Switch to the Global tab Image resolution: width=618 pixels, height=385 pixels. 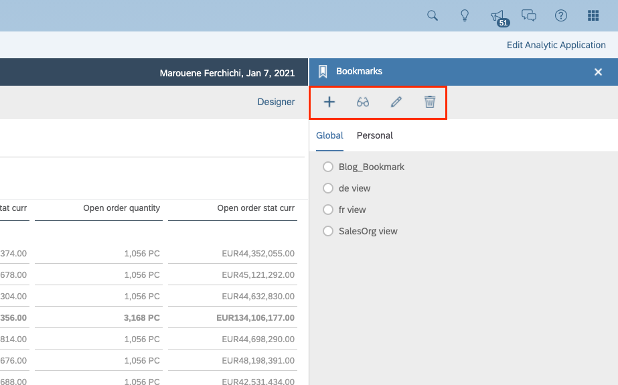(329, 136)
